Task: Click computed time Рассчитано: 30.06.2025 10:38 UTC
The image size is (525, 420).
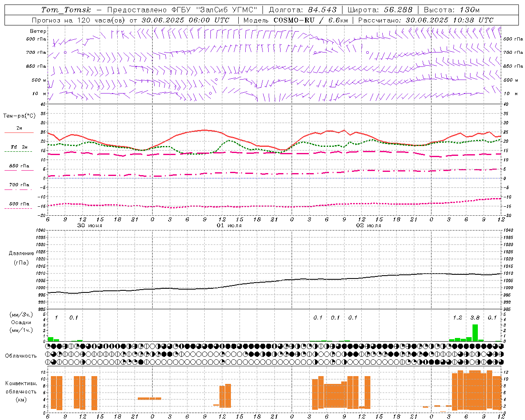Action: point(426,20)
